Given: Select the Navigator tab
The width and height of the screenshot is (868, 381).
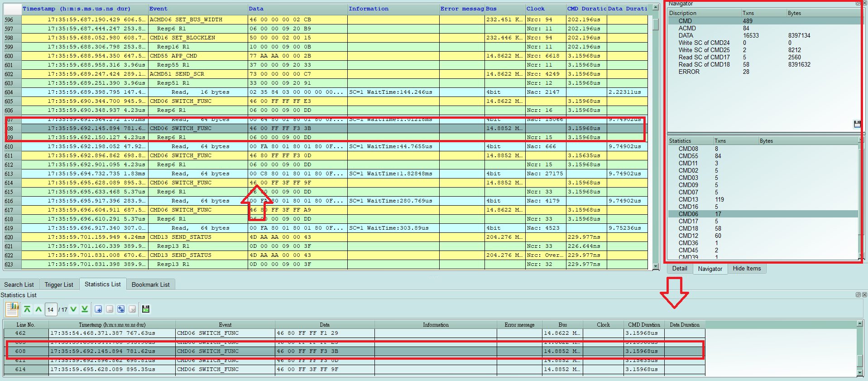Looking at the screenshot, I should click(710, 269).
